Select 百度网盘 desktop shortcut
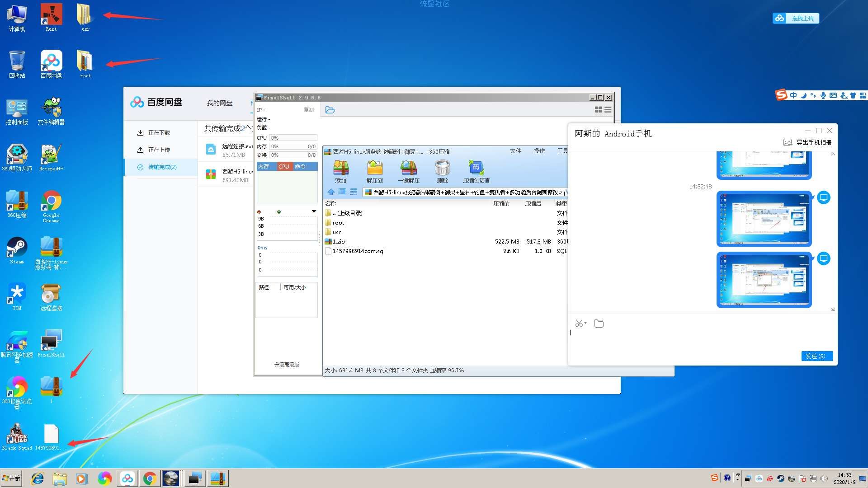The width and height of the screenshot is (868, 488). [x=51, y=64]
